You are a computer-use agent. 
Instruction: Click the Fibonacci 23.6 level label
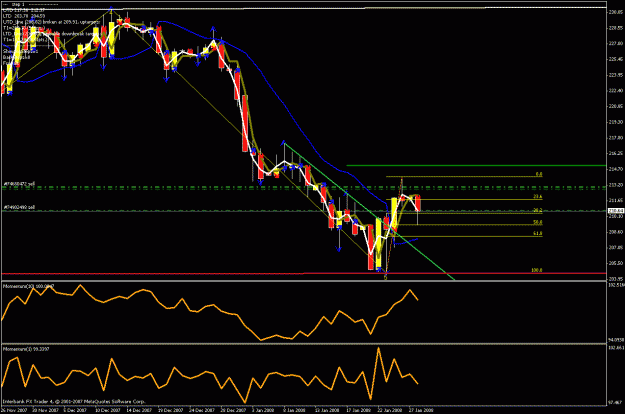[x=538, y=197]
